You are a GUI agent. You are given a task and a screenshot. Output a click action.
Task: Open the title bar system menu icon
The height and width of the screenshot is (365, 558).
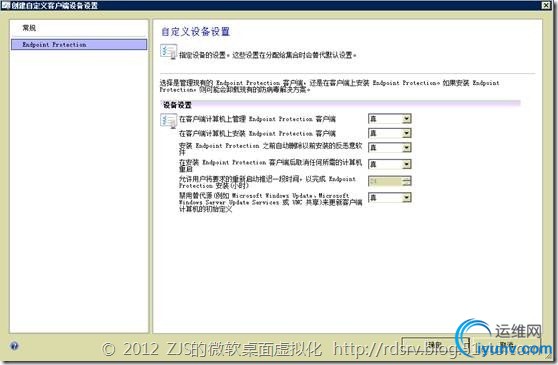5,5
